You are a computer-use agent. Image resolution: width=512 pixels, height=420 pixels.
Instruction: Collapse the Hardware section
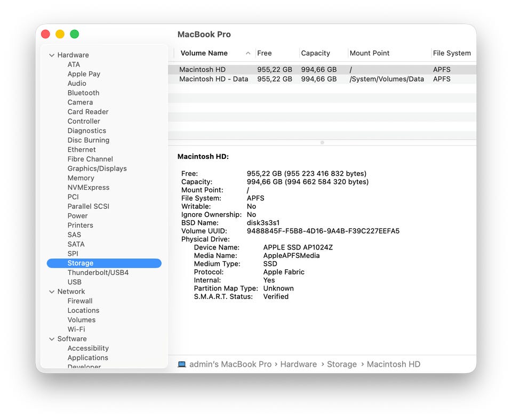pyautogui.click(x=52, y=55)
